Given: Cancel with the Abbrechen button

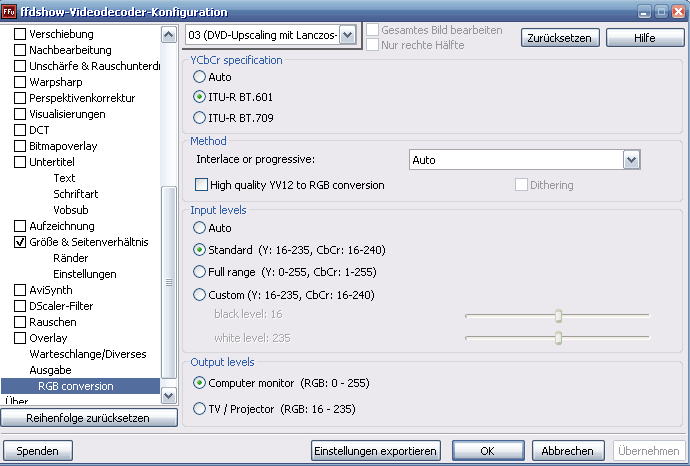Looking at the screenshot, I should point(568,451).
